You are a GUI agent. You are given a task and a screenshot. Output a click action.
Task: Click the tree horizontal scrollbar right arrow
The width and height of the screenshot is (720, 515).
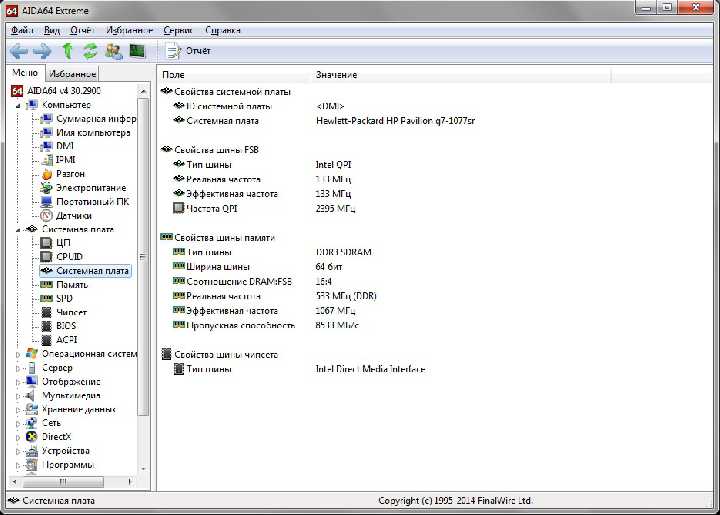pos(130,481)
